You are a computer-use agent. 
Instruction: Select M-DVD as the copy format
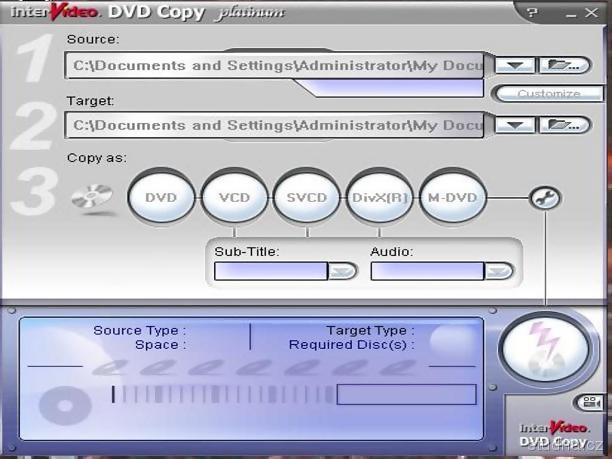pos(453,197)
